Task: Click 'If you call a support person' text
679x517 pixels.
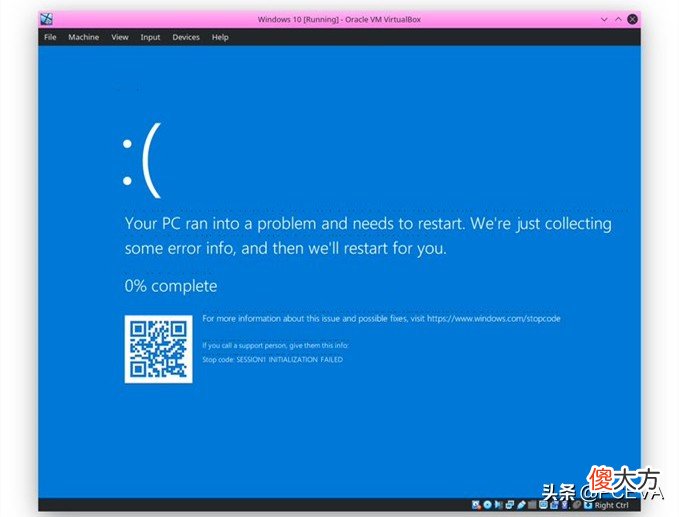Action: click(275, 346)
